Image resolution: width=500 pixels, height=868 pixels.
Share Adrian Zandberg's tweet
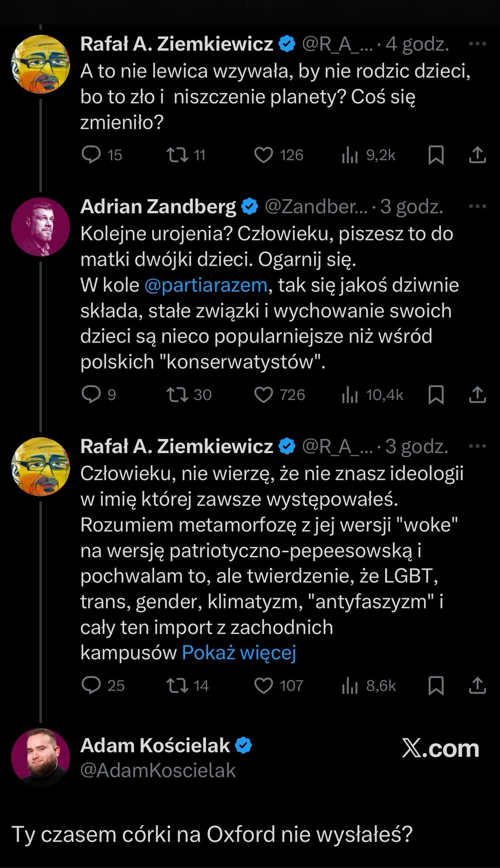[x=477, y=395]
